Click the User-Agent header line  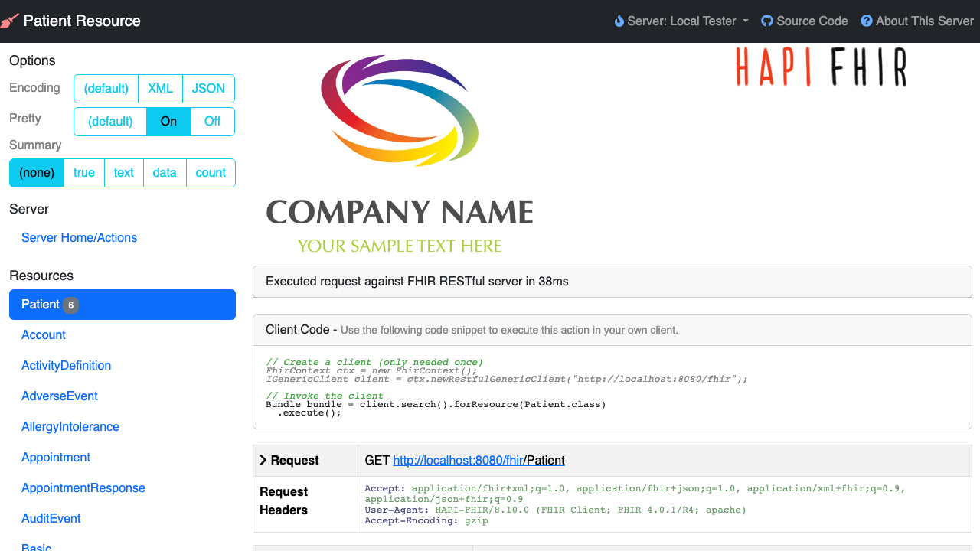pyautogui.click(x=555, y=510)
